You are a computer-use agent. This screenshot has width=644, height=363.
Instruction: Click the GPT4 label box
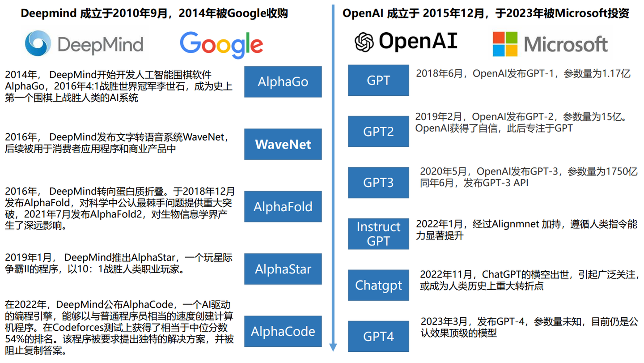point(378,336)
